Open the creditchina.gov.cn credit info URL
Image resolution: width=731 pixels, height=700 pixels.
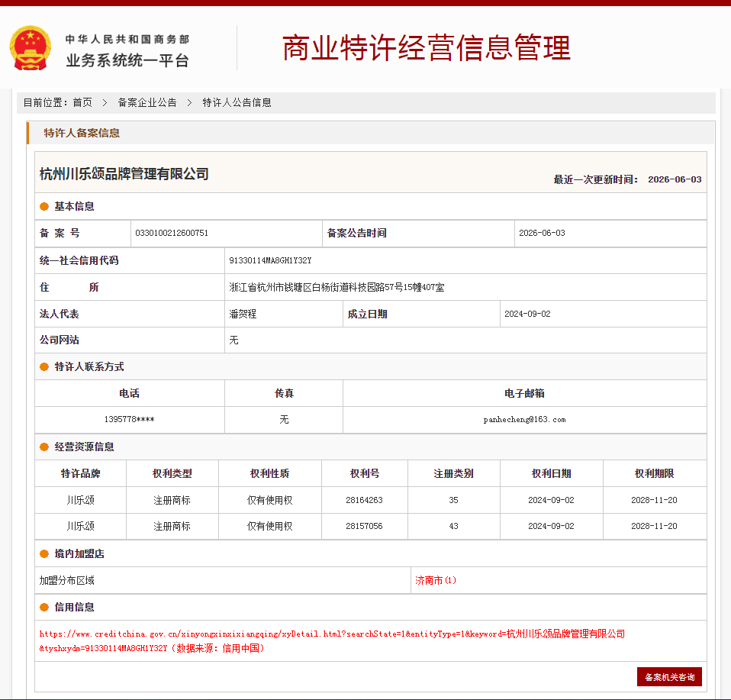coord(332,640)
